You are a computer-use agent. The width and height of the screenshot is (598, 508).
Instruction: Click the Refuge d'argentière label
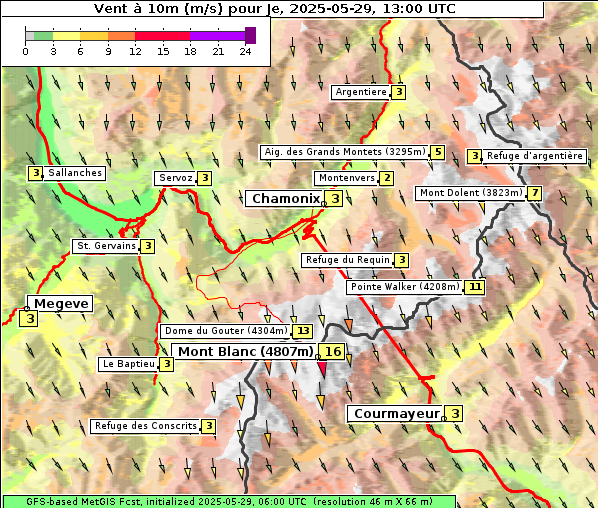(x=534, y=156)
